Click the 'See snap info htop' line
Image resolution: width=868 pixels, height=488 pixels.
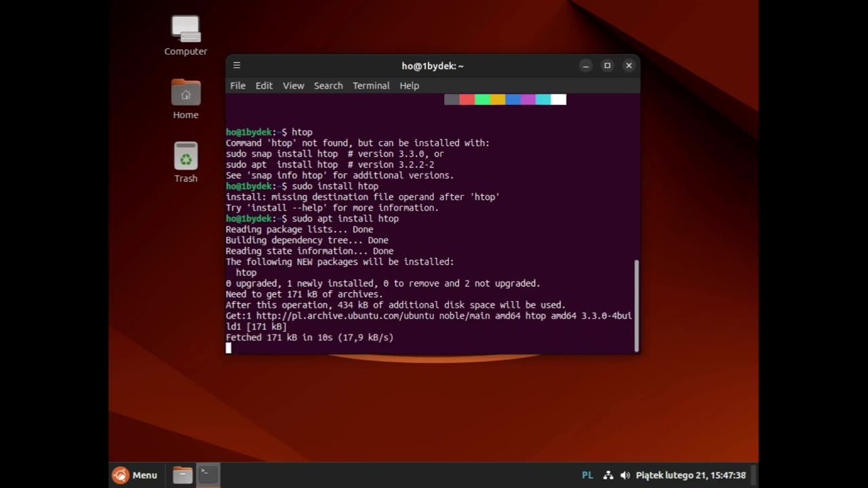pyautogui.click(x=340, y=176)
